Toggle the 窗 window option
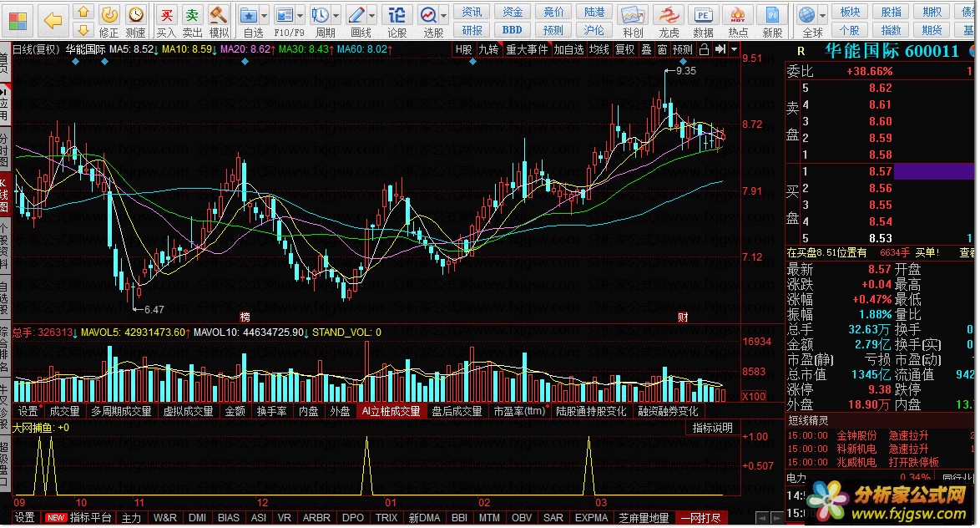This screenshot has width=980, height=528. [x=662, y=49]
